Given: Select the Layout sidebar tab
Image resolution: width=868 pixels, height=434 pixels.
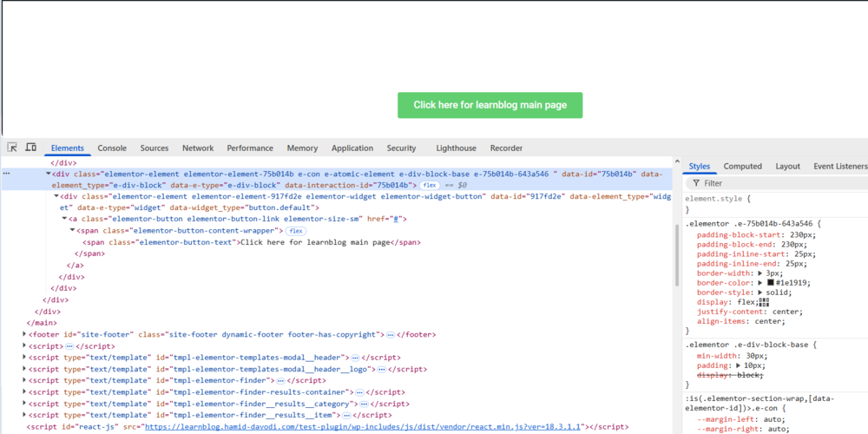Looking at the screenshot, I should [788, 166].
